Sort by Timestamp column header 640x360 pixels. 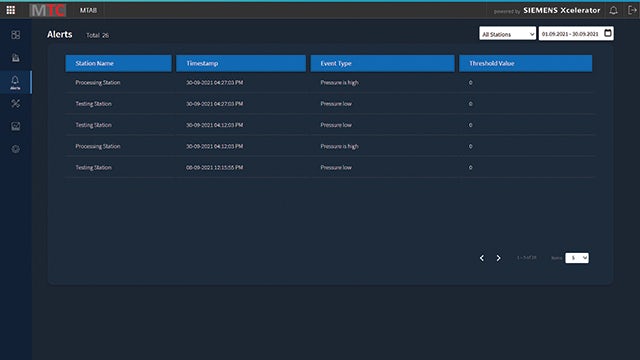241,63
